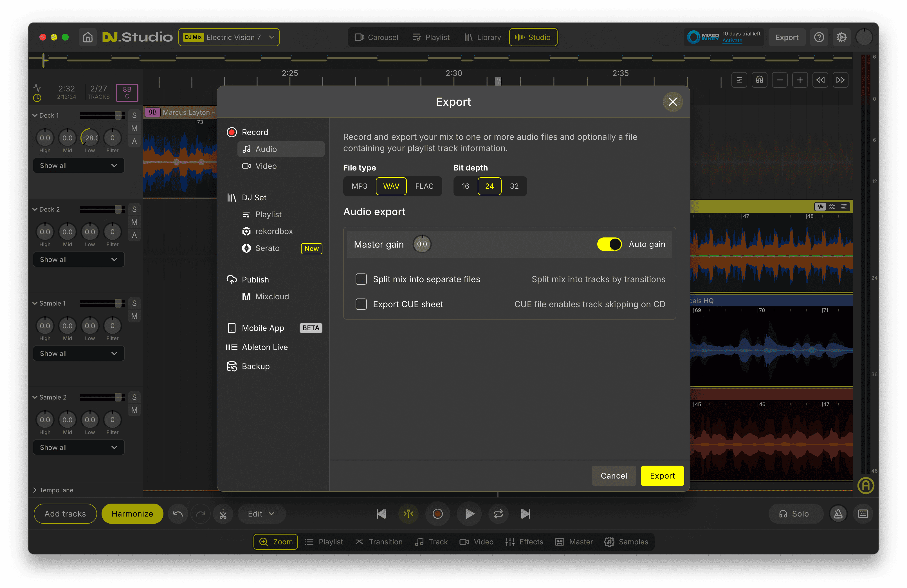Open Sample 2 Show all dropdown

point(78,447)
